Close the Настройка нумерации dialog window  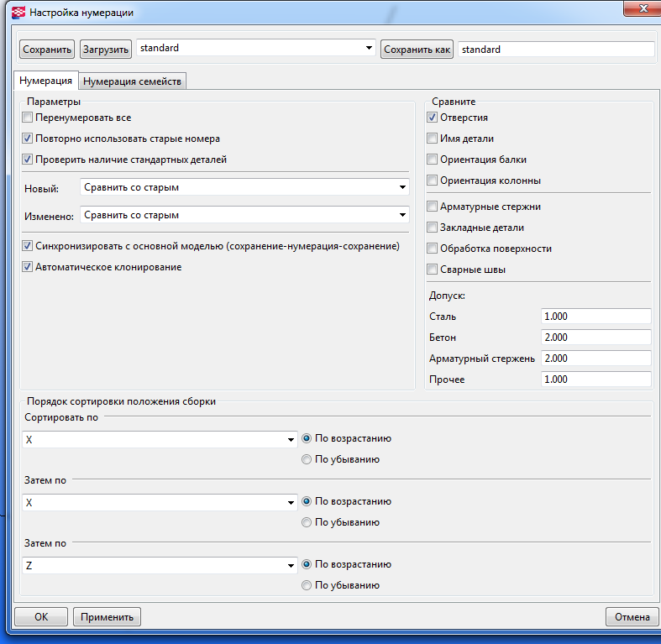click(x=643, y=7)
